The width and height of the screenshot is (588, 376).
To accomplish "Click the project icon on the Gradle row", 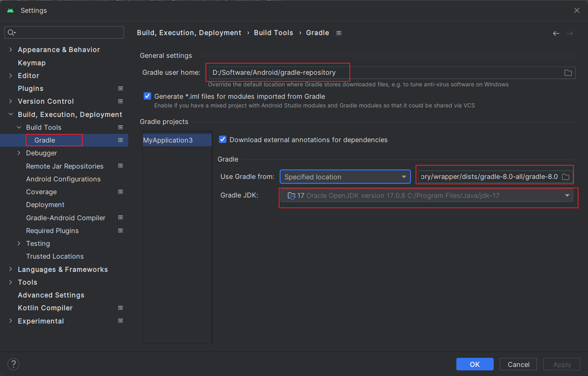I will tap(121, 140).
